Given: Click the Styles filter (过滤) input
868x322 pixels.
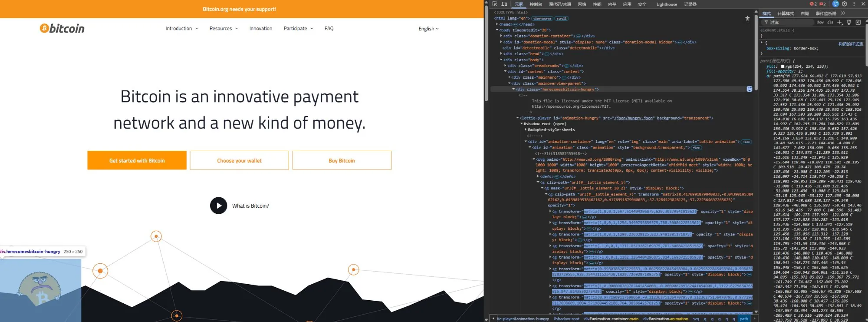Looking at the screenshot, I should point(788,22).
